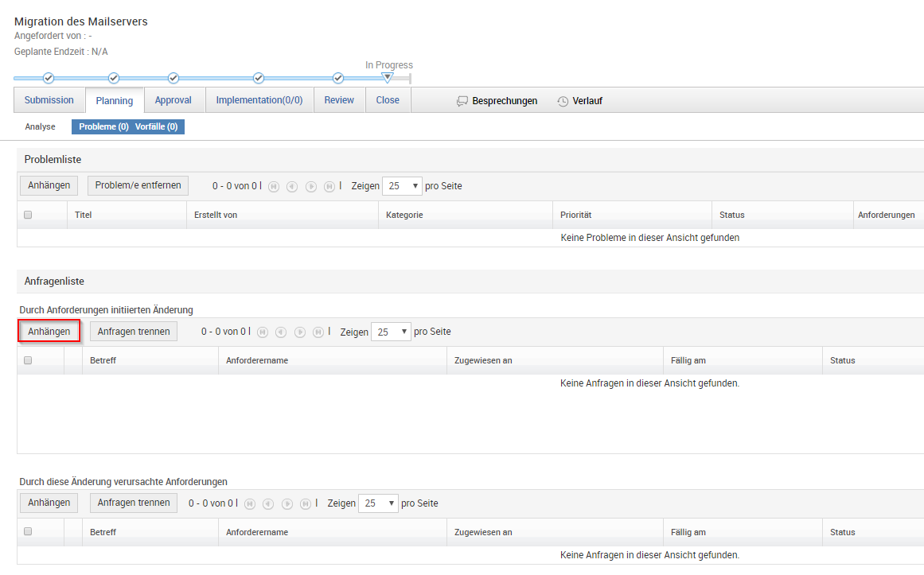Go to last page in Problemliste pager
The height and width of the screenshot is (575, 924).
click(329, 187)
